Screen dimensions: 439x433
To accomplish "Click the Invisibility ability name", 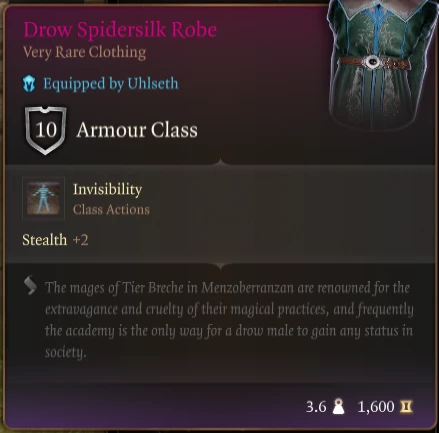I will click(107, 189).
